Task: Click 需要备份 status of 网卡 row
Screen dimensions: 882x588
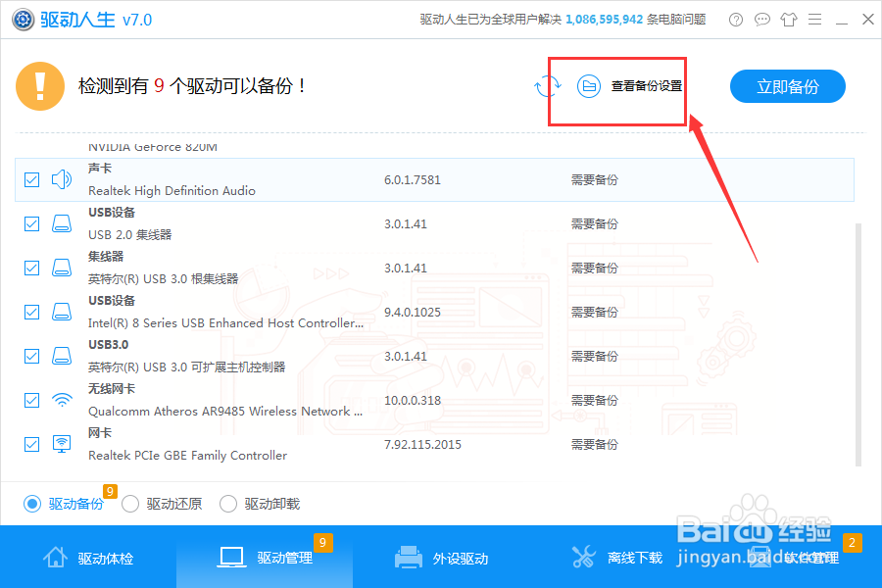Action: coord(595,445)
